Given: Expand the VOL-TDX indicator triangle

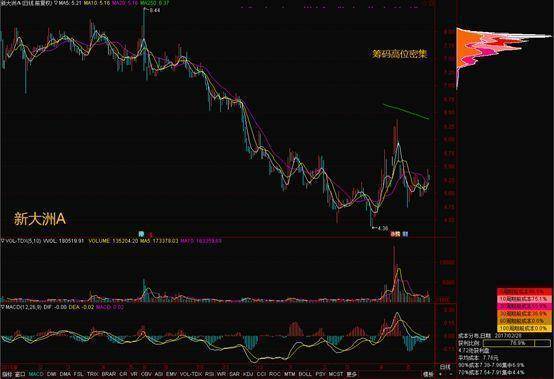Looking at the screenshot, I should (2, 241).
